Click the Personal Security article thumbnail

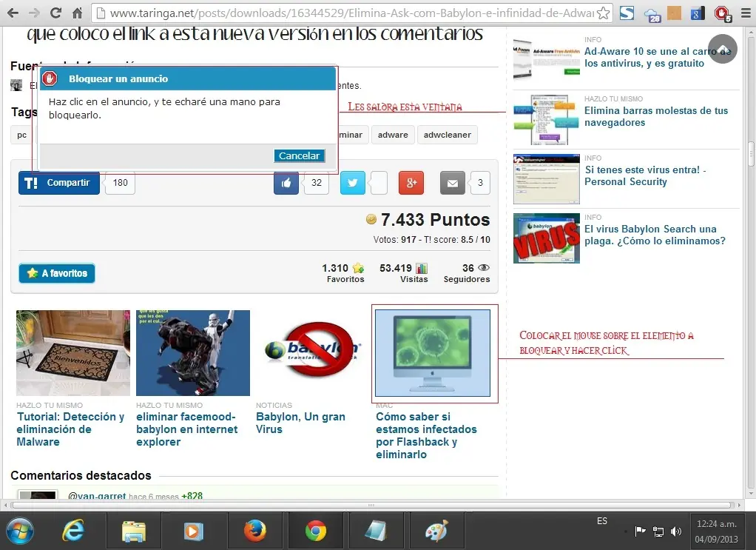[546, 179]
